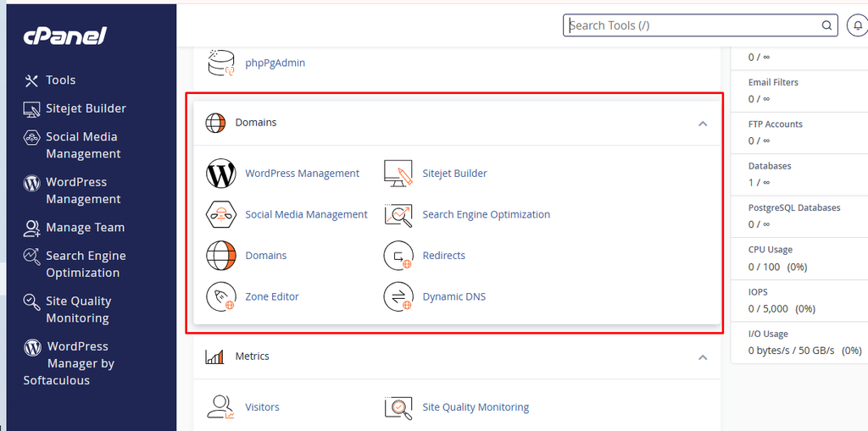Click the WordPress logo icon in Domains section
The height and width of the screenshot is (431, 868).
point(221,174)
